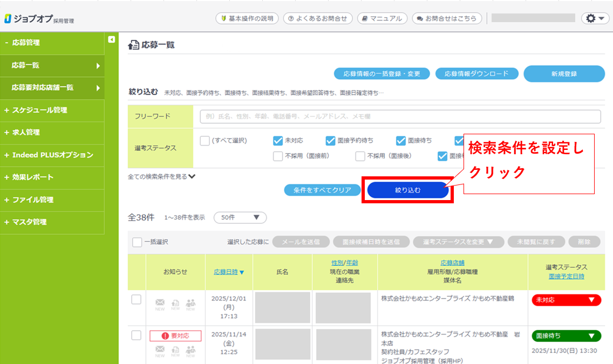Enable the 不採用（面接前） checkbox
Viewport: 613px width, 364px height.
[x=278, y=156]
